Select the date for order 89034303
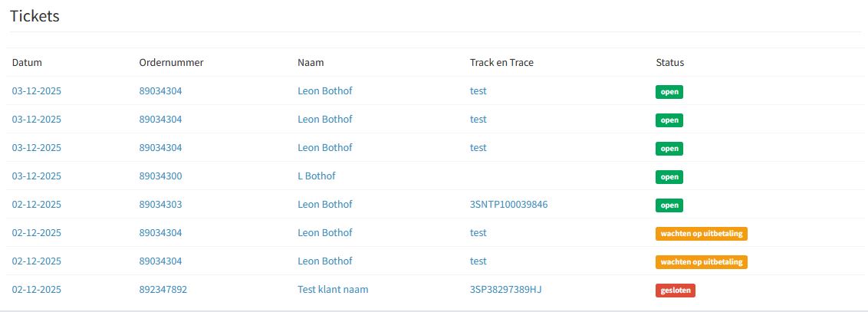 click(x=36, y=205)
